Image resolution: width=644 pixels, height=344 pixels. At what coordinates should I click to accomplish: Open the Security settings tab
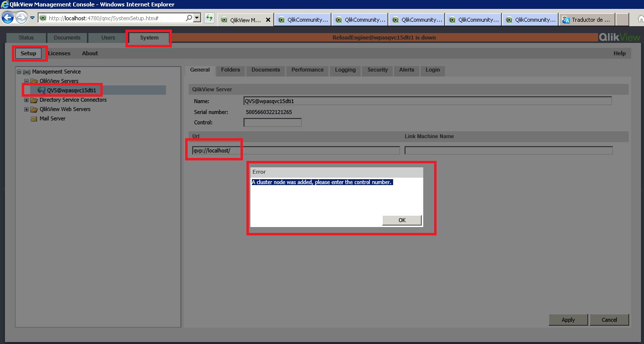pyautogui.click(x=378, y=70)
